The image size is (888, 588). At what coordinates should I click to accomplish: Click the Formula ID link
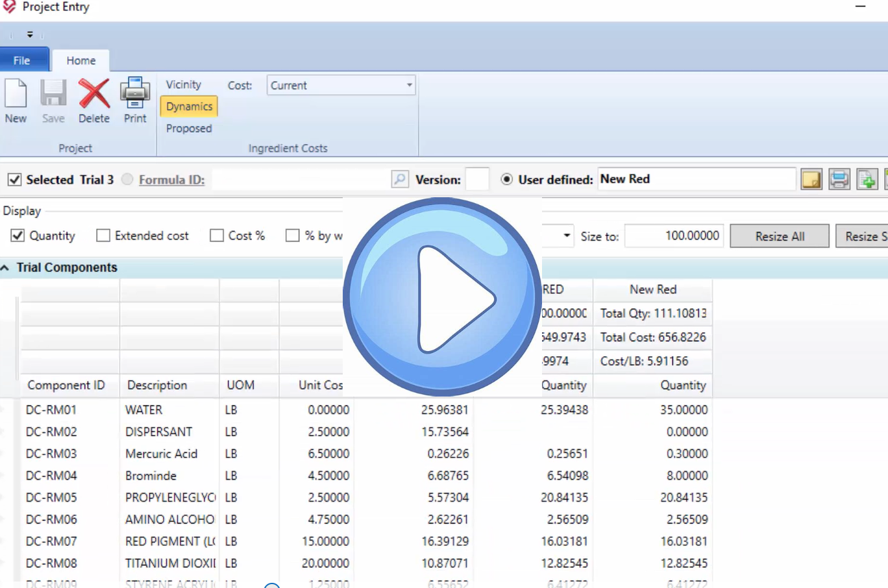(171, 180)
